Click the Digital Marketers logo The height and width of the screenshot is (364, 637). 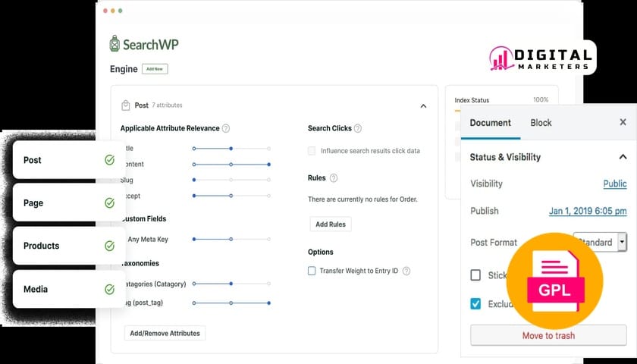(x=541, y=58)
